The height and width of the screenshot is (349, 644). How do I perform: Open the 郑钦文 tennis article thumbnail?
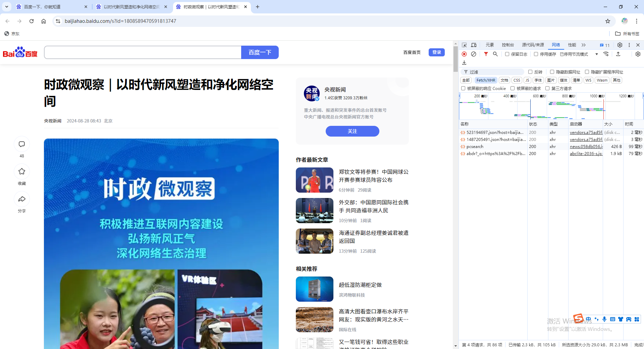[315, 180]
